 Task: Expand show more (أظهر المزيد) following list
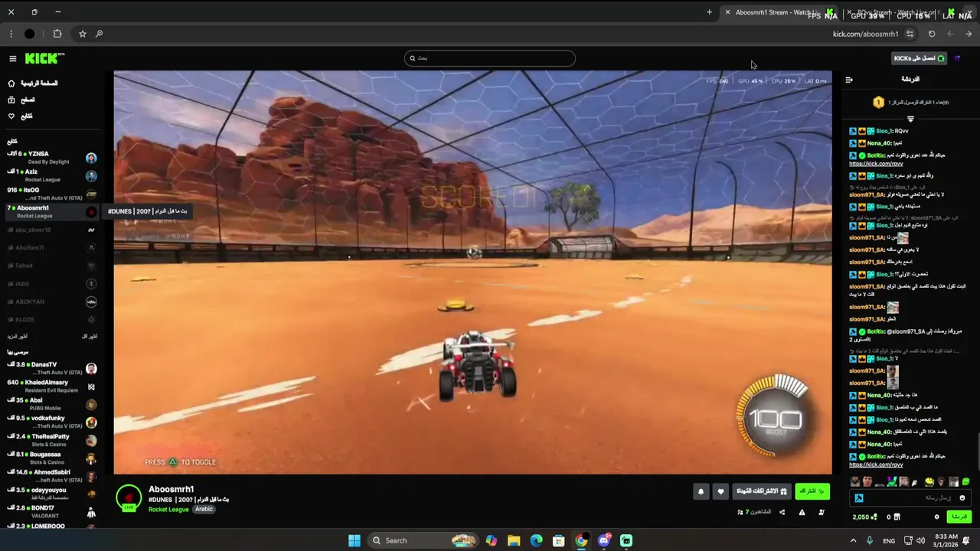click(x=18, y=337)
